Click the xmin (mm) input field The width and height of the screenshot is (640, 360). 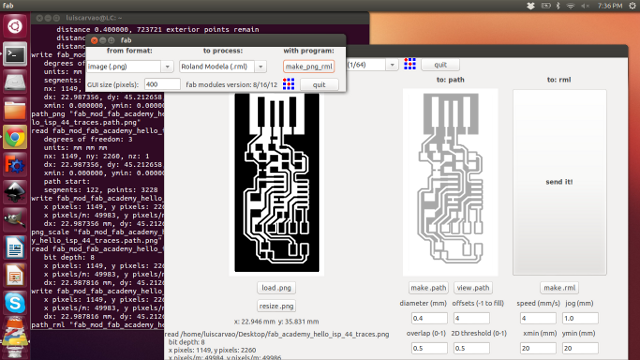538,348
